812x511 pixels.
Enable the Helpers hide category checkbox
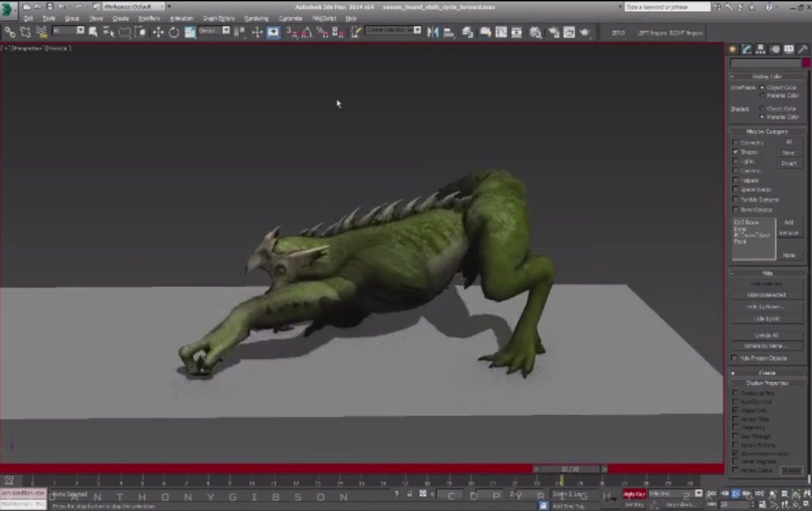[x=735, y=180]
